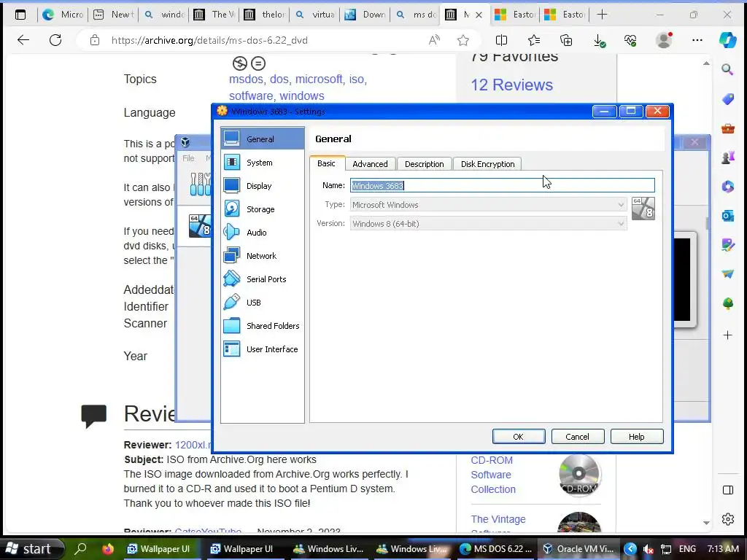Add page to favorites with star icon
747x560 pixels.
463,40
